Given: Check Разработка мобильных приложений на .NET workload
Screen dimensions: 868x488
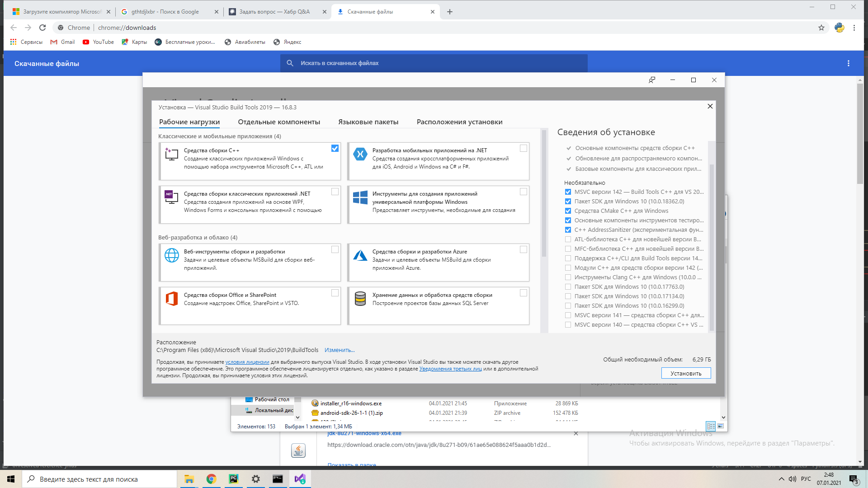Looking at the screenshot, I should 524,148.
